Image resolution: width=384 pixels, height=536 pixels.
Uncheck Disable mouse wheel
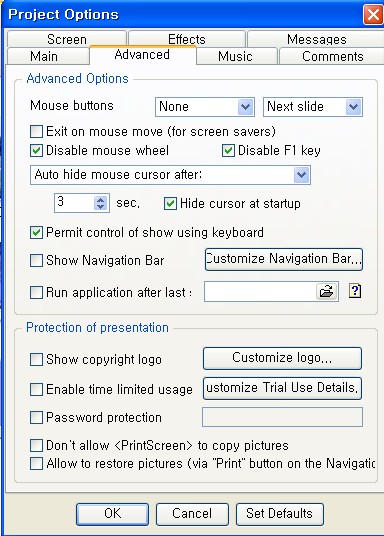[36, 150]
